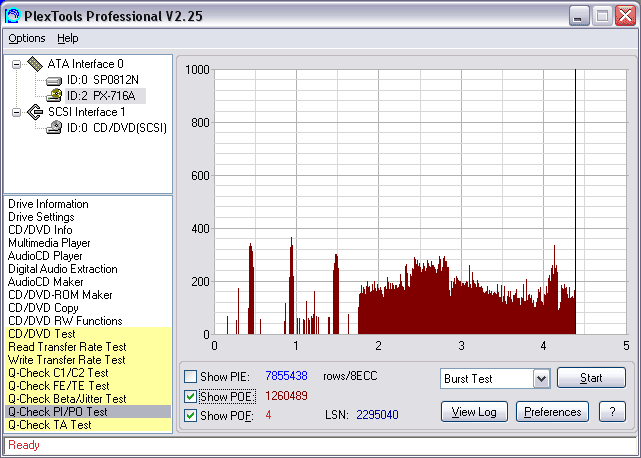Click the Ready status bar text
641x458 pixels.
24,445
